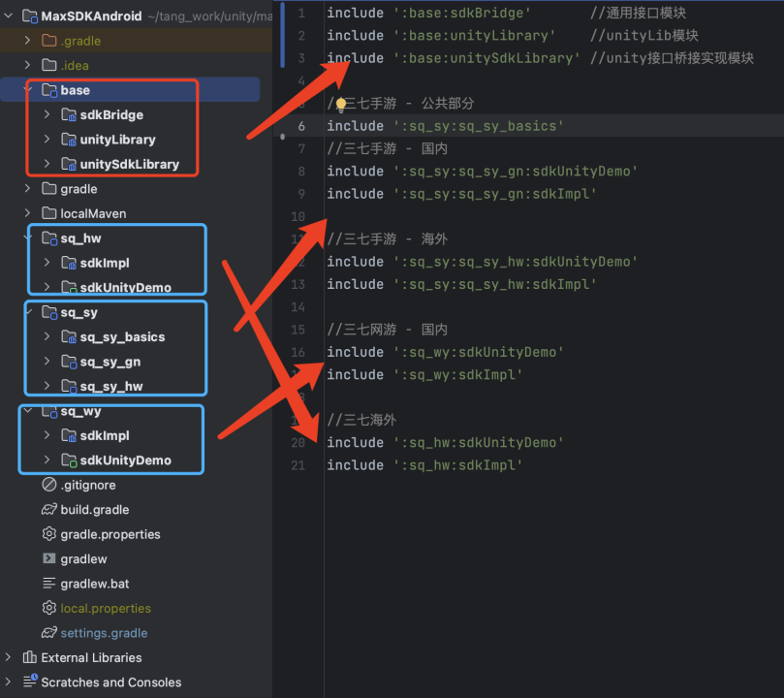Click the unitySdkLibrary module icon
The image size is (784, 698).
(x=69, y=164)
